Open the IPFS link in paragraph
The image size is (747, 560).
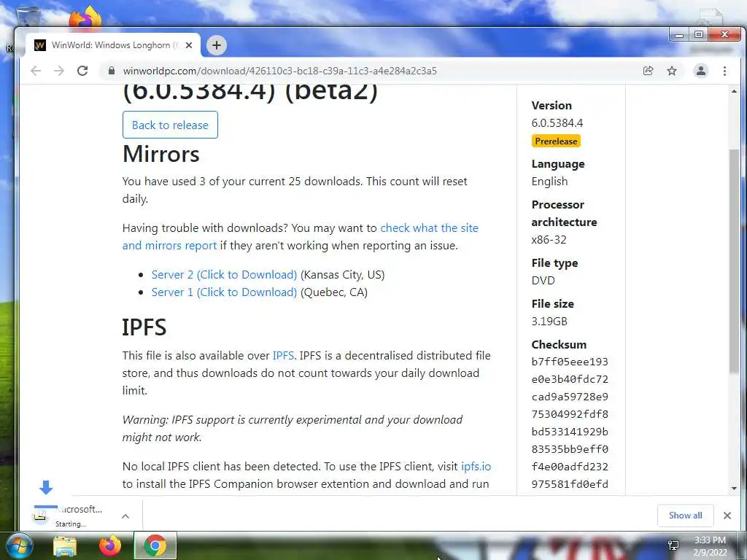283,356
